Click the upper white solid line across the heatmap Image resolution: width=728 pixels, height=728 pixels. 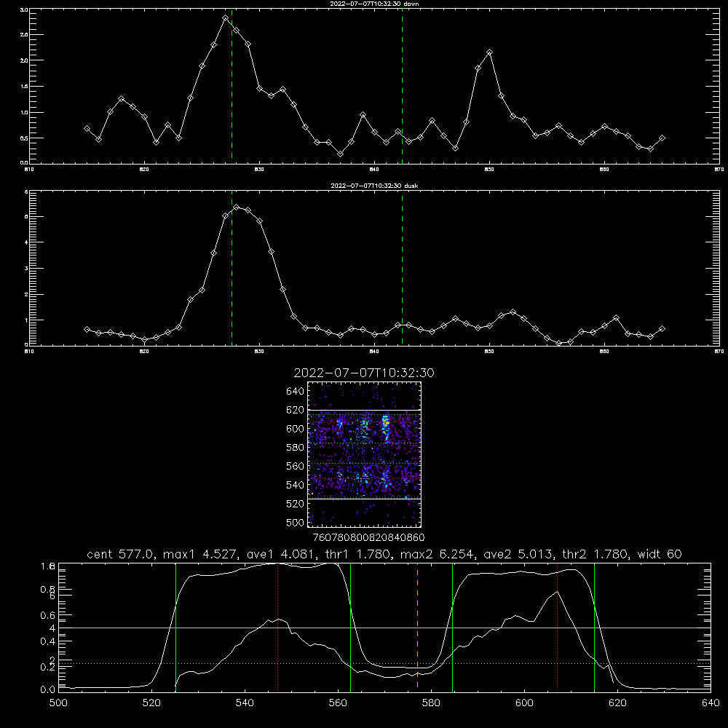coord(365,410)
